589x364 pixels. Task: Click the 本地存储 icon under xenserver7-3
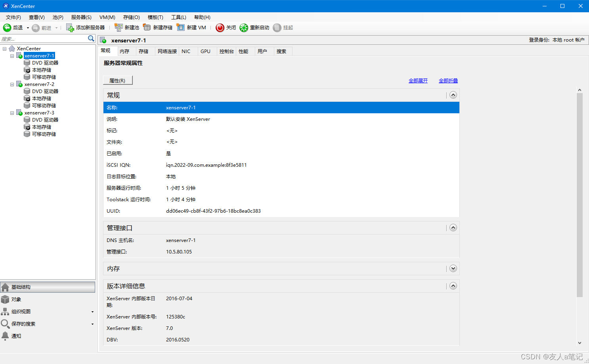click(x=27, y=127)
